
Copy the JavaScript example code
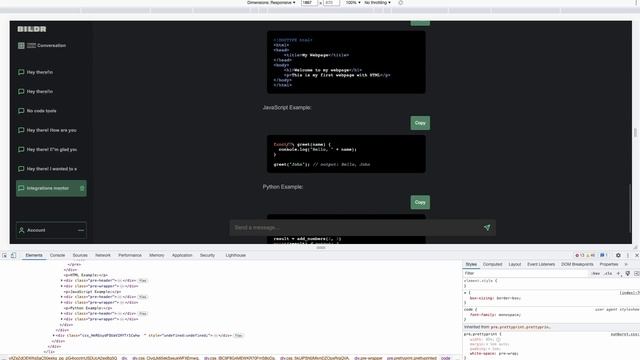[x=420, y=123]
